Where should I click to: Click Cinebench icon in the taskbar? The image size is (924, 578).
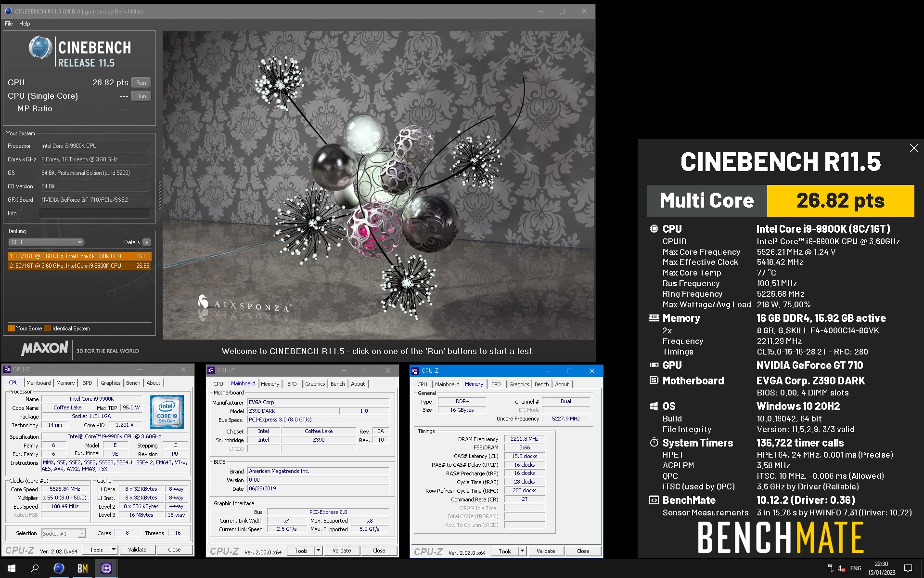pyautogui.click(x=59, y=568)
